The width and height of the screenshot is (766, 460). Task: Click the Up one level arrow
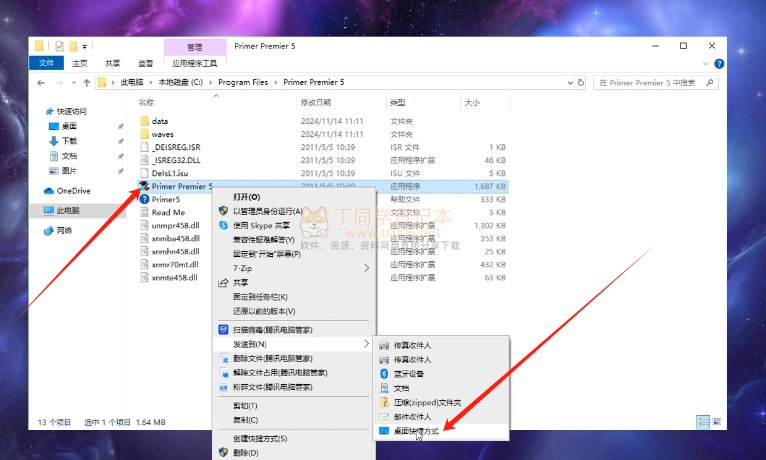[86, 83]
